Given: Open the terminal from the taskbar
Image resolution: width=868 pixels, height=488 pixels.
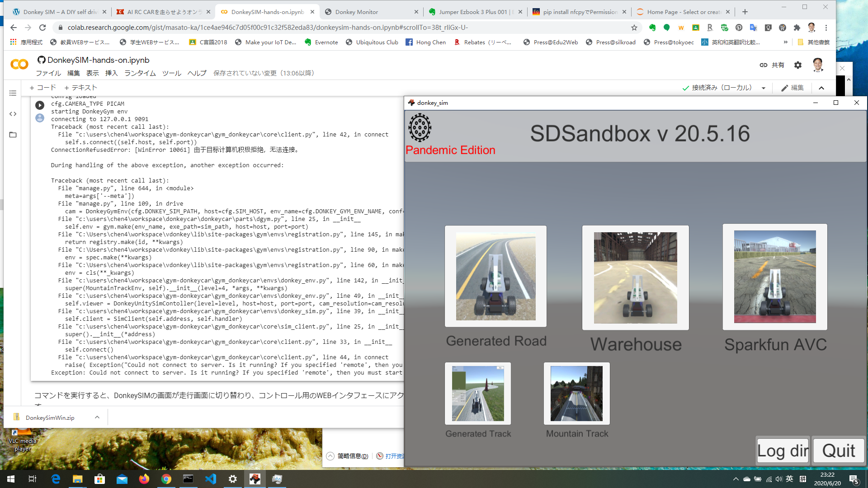Looking at the screenshot, I should tap(188, 479).
